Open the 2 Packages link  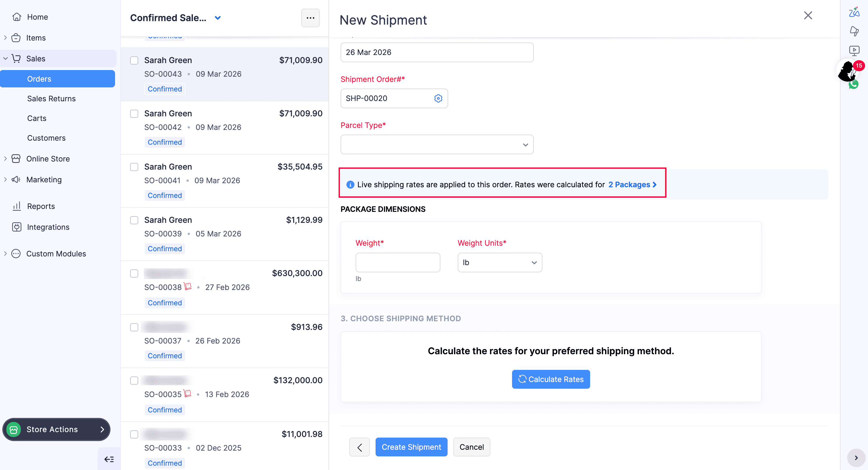click(x=632, y=184)
